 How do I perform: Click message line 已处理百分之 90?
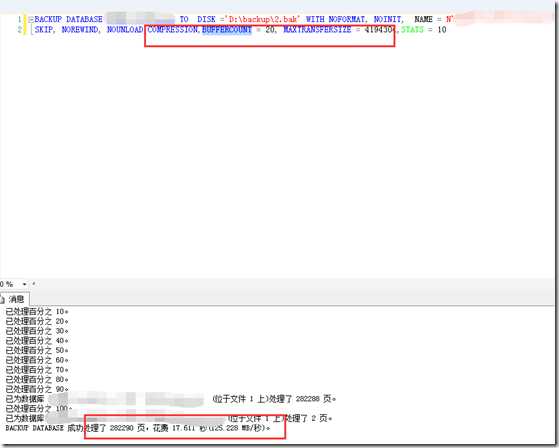point(37,389)
